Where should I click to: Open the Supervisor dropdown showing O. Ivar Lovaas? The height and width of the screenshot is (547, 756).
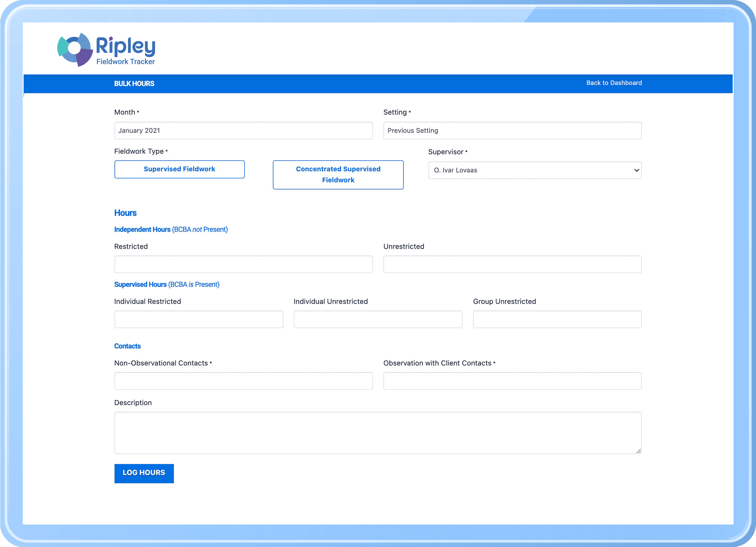tap(535, 170)
